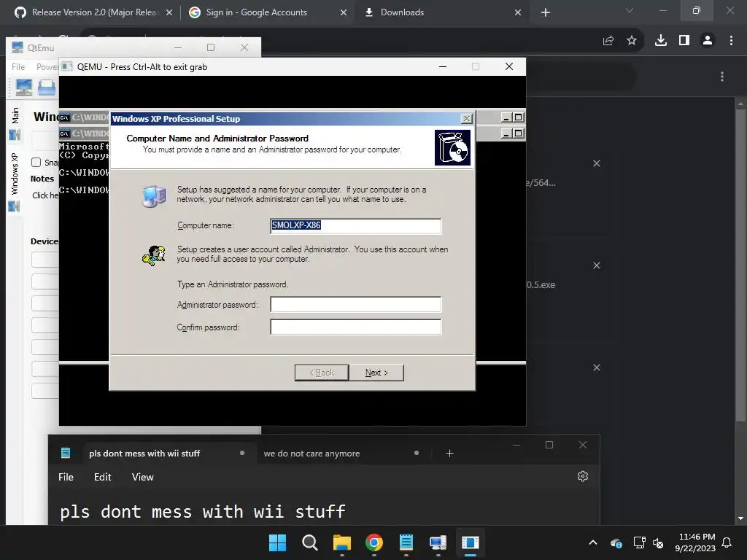Screen dimensions: 747x560
Task: Bookmark this page with star icon
Action: 632,41
